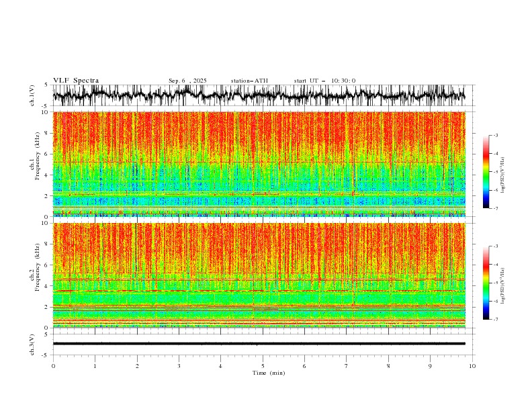The image size is (532, 411).
Task: Click lower colorbar '-7' tick label
Action: (x=495, y=319)
